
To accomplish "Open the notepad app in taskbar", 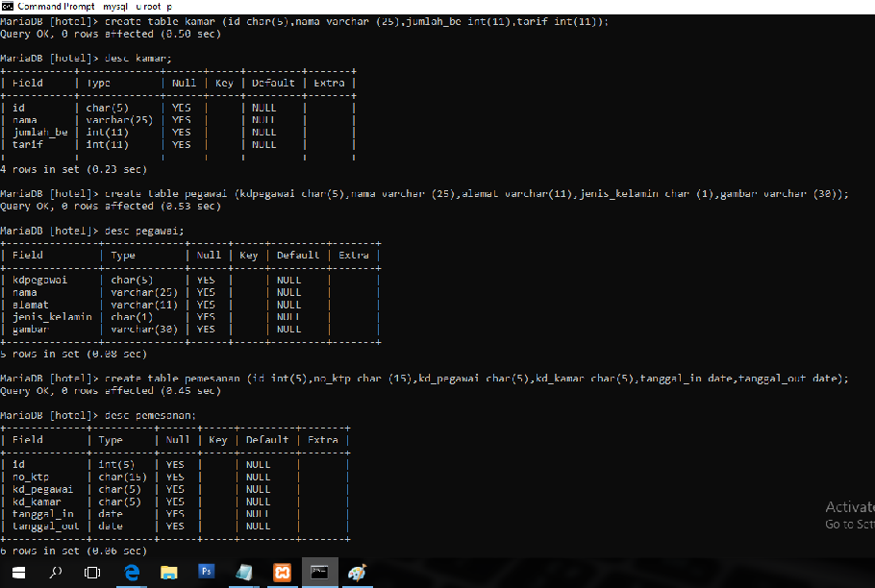I will (244, 573).
